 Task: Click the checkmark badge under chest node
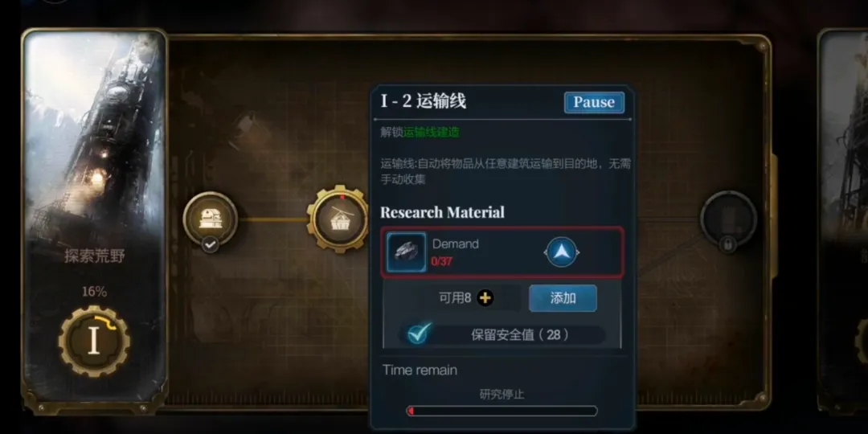point(211,244)
